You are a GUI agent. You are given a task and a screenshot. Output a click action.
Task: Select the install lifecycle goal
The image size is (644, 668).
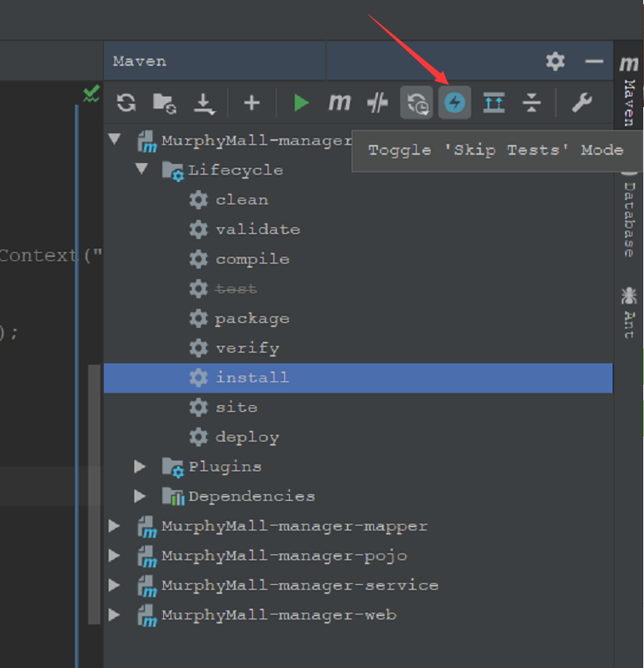point(357,378)
